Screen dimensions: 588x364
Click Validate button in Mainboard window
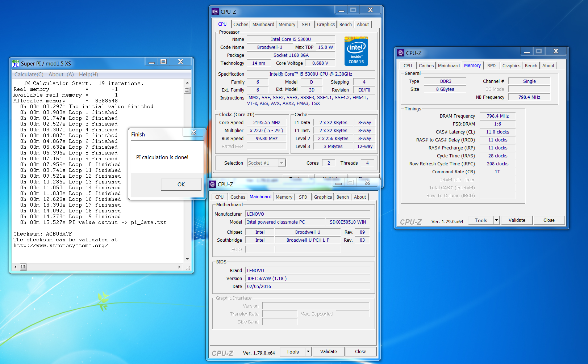(x=329, y=351)
